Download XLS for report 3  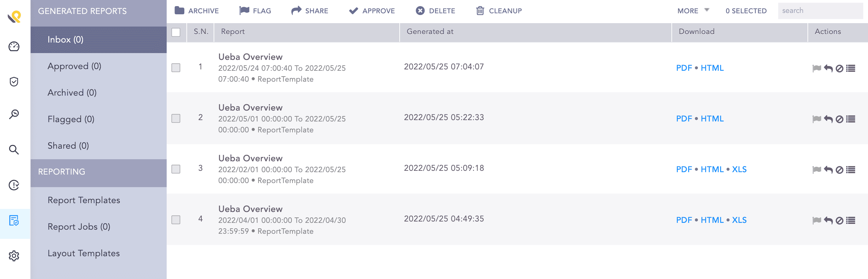click(x=739, y=169)
